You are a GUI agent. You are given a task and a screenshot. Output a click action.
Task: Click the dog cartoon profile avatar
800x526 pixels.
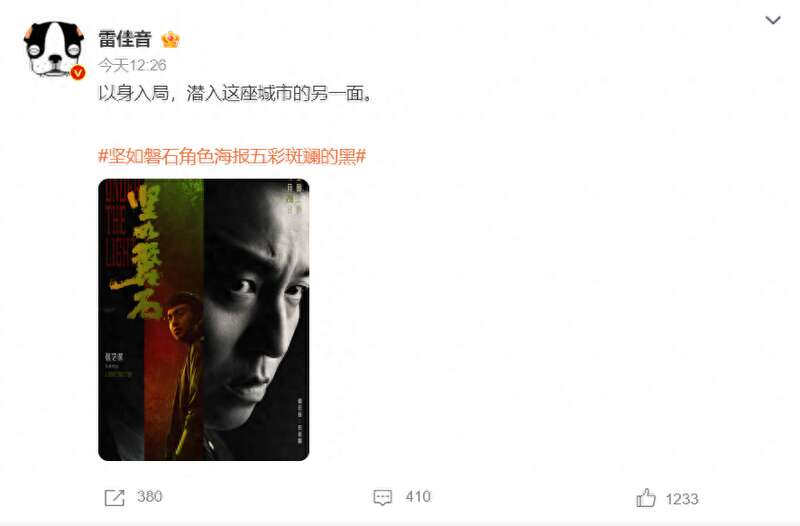pos(54,50)
